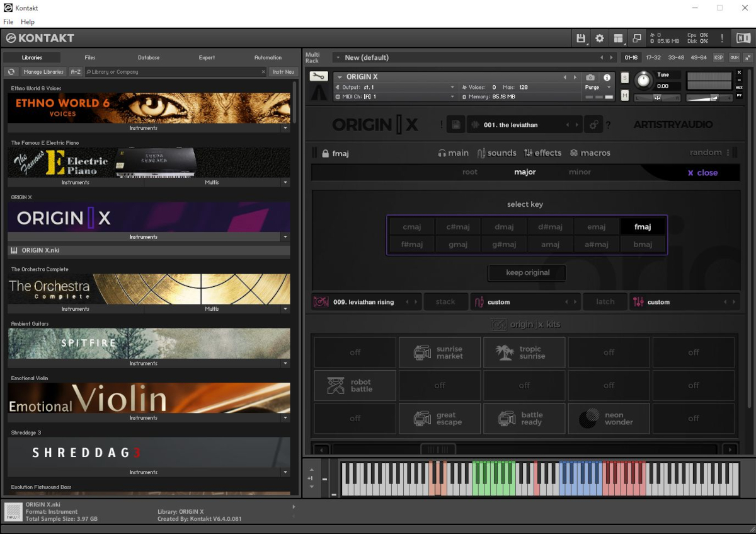This screenshot has width=756, height=534.
Task: Open the File menu
Action: 8,22
